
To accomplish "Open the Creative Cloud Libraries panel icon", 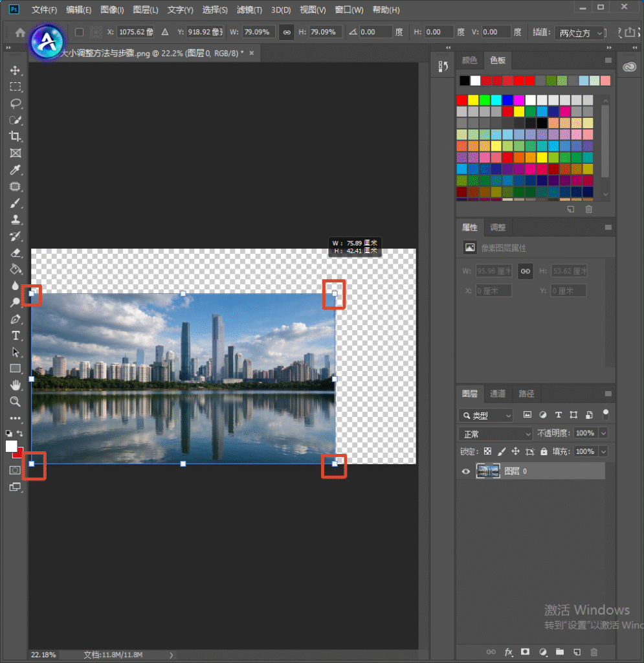I will (629, 67).
